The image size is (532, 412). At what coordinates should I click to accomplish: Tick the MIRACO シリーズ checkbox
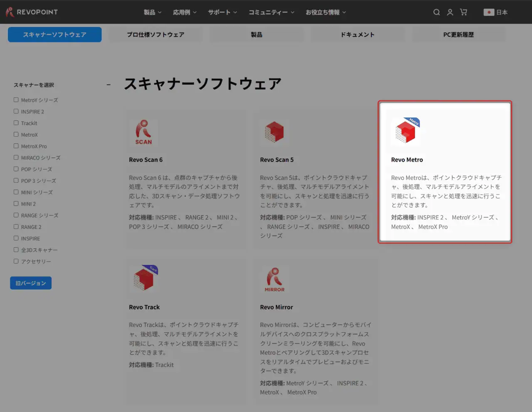click(16, 157)
